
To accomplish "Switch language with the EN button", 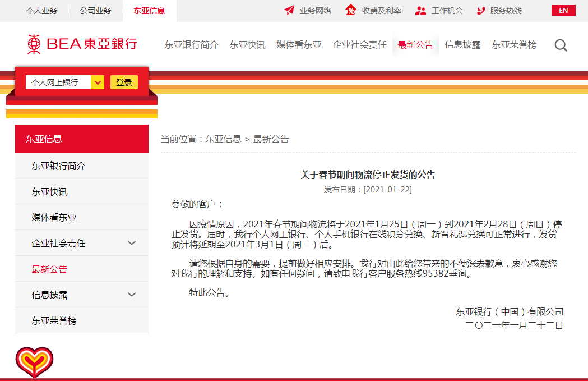I will pos(563,11).
